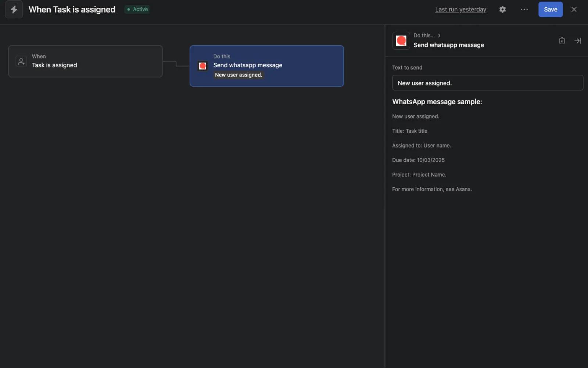Click the assignee icon in trigger card
This screenshot has width=588, height=368.
click(21, 61)
